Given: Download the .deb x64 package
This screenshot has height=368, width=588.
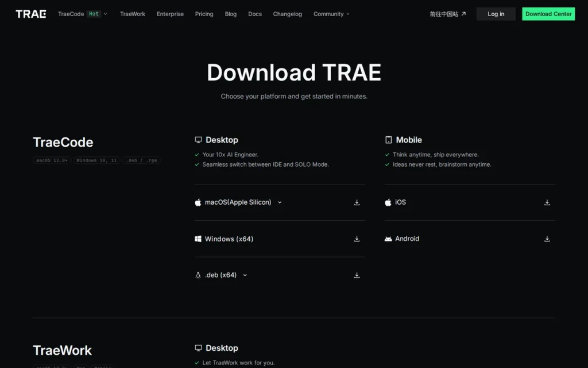Looking at the screenshot, I should 357,275.
